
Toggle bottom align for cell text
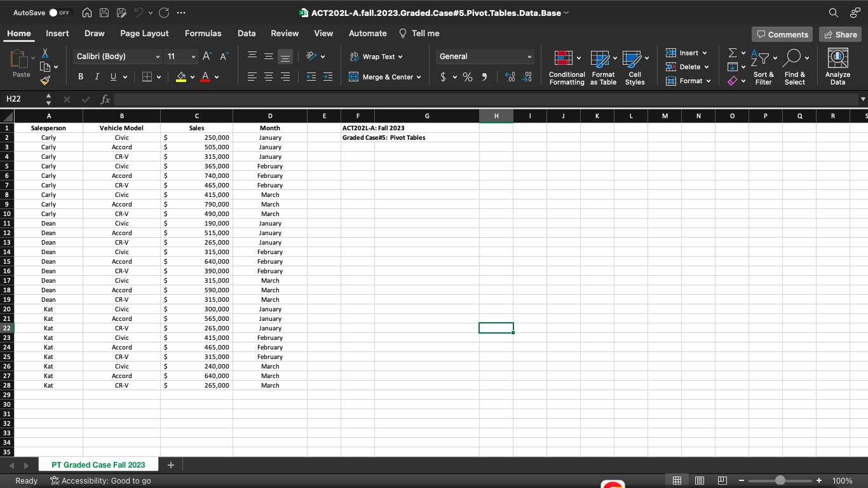click(285, 57)
